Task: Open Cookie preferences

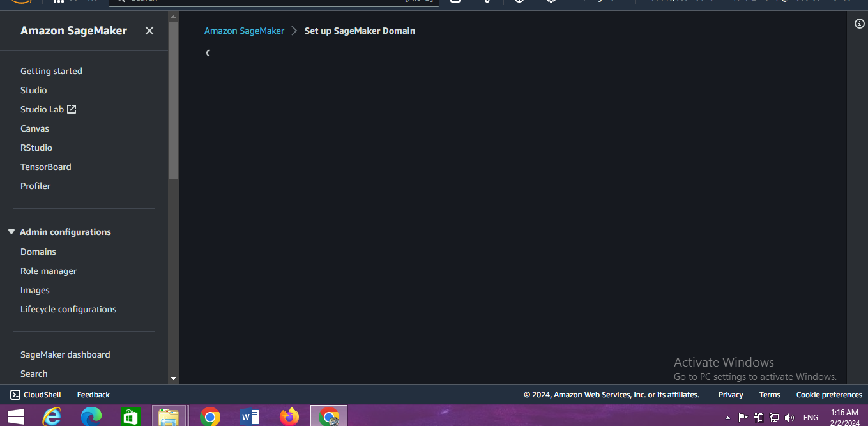Action: tap(829, 395)
